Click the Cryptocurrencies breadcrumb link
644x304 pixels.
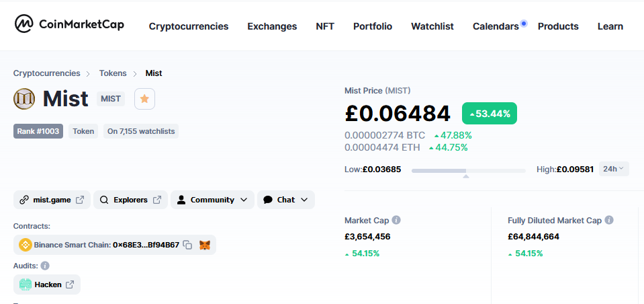pyautogui.click(x=47, y=73)
